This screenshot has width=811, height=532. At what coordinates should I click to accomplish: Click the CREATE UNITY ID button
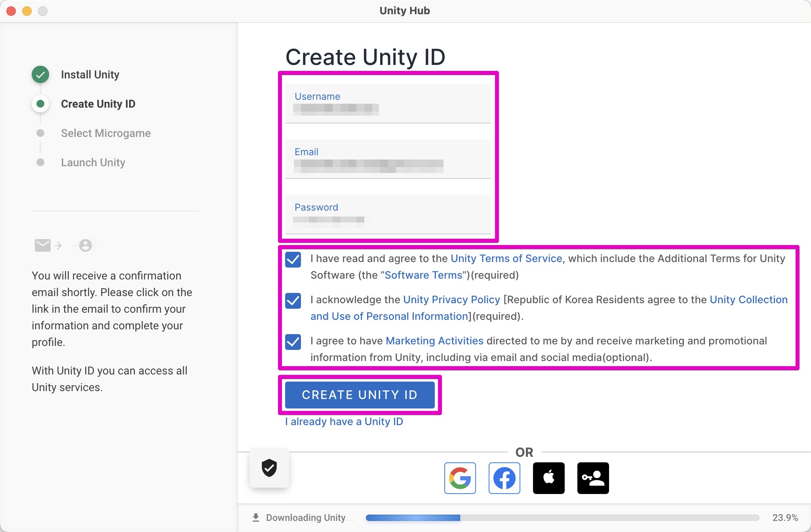pyautogui.click(x=360, y=395)
